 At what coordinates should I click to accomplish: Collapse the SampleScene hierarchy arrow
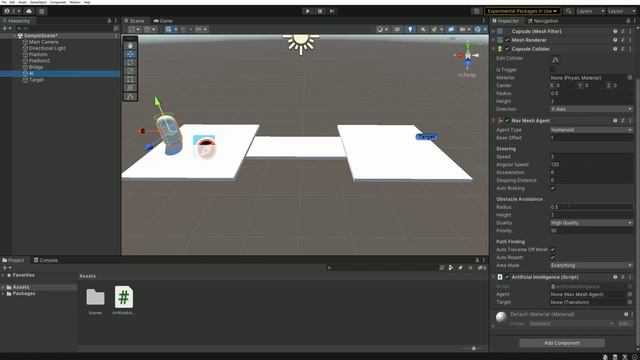15,36
